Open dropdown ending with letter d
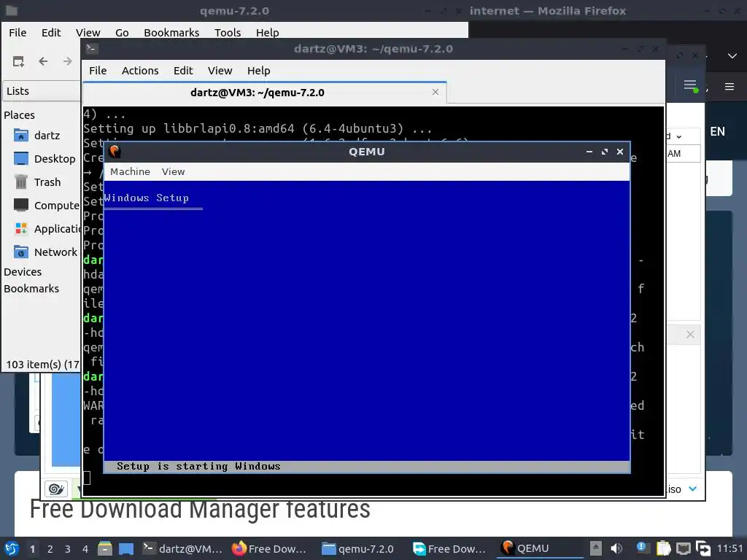 tap(673, 136)
